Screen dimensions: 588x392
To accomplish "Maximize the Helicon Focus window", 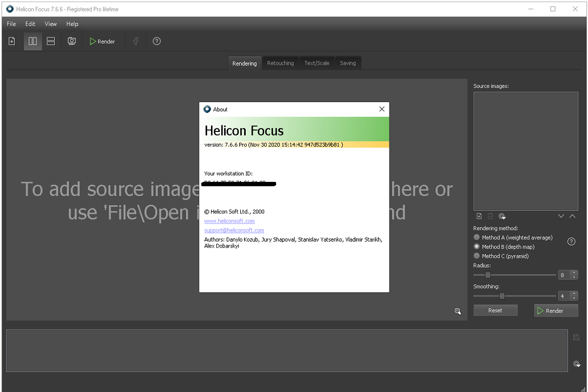I will (553, 9).
